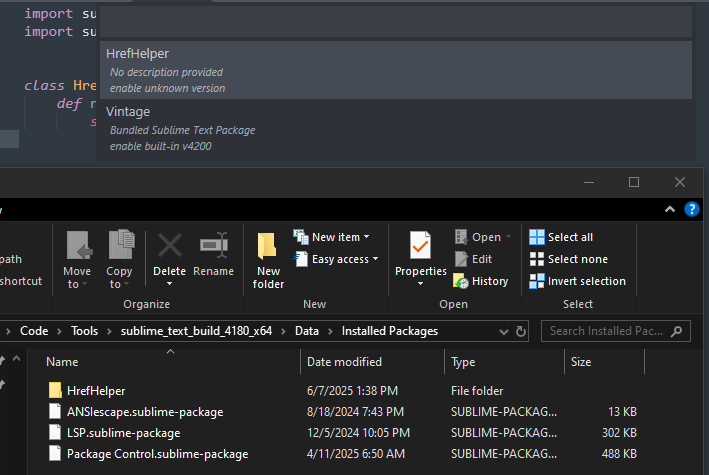
Task: Go to Tools in breadcrumb path
Action: pyautogui.click(x=85, y=331)
